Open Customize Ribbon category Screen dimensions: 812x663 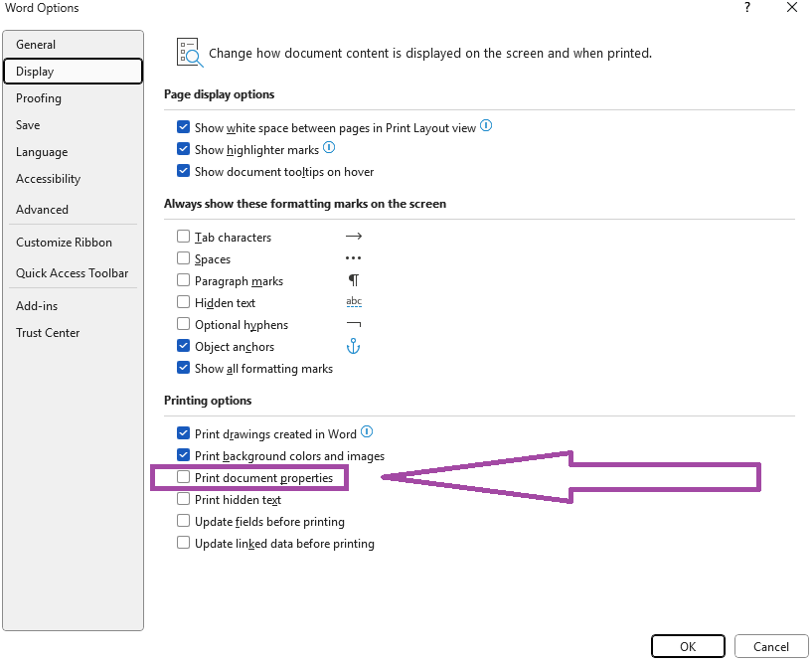(x=73, y=243)
